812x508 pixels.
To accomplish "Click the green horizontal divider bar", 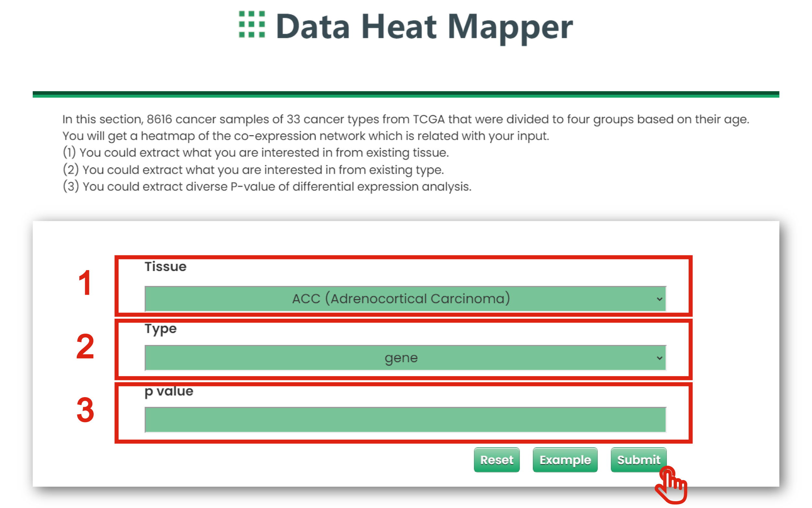I will click(x=406, y=94).
